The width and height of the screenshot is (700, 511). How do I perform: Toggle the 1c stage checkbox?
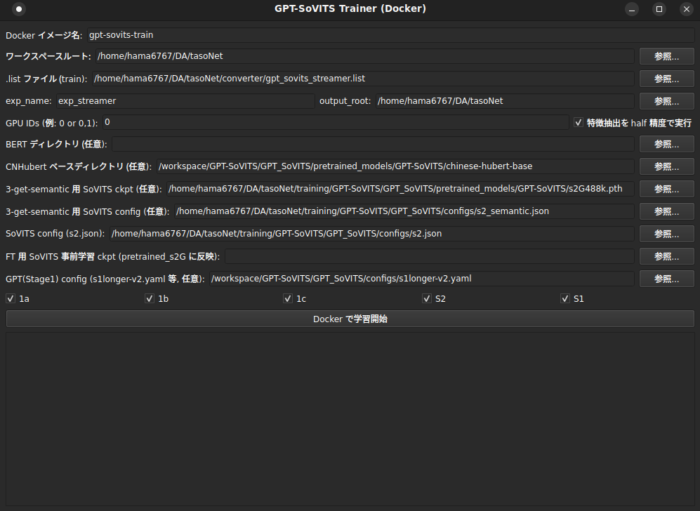tap(288, 299)
